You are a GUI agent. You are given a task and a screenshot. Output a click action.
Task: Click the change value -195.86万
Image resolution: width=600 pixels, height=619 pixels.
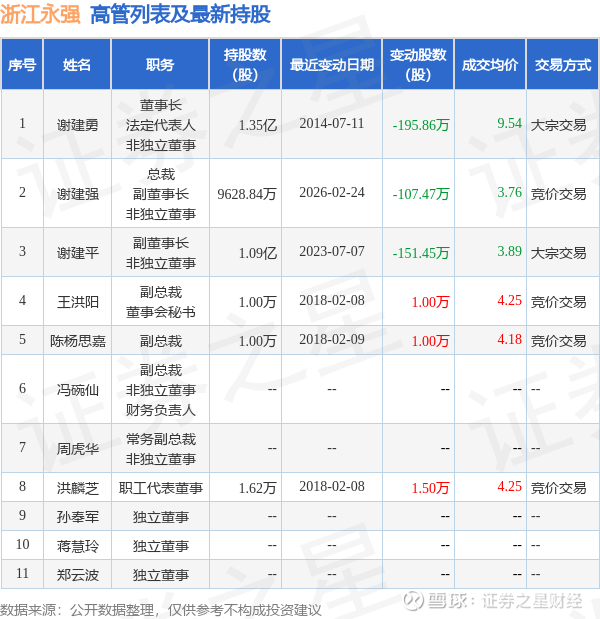click(x=421, y=125)
